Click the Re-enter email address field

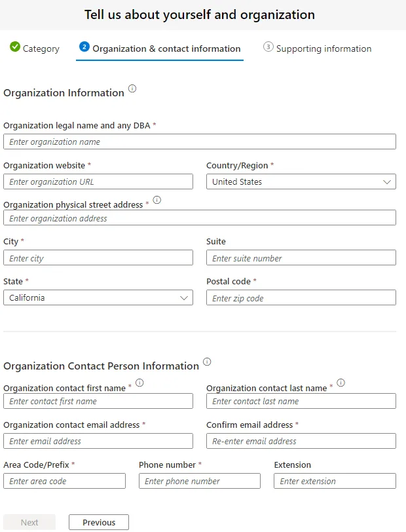pos(301,441)
